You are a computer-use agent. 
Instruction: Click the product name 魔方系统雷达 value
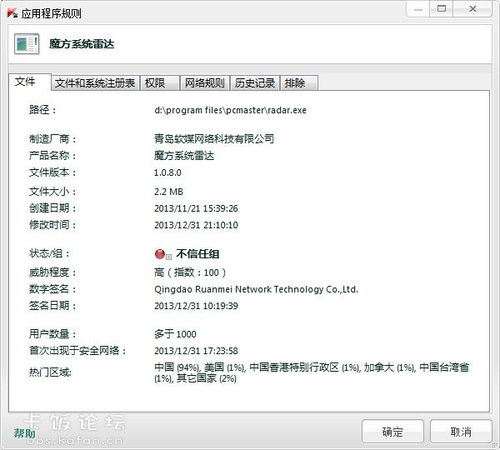pos(184,156)
